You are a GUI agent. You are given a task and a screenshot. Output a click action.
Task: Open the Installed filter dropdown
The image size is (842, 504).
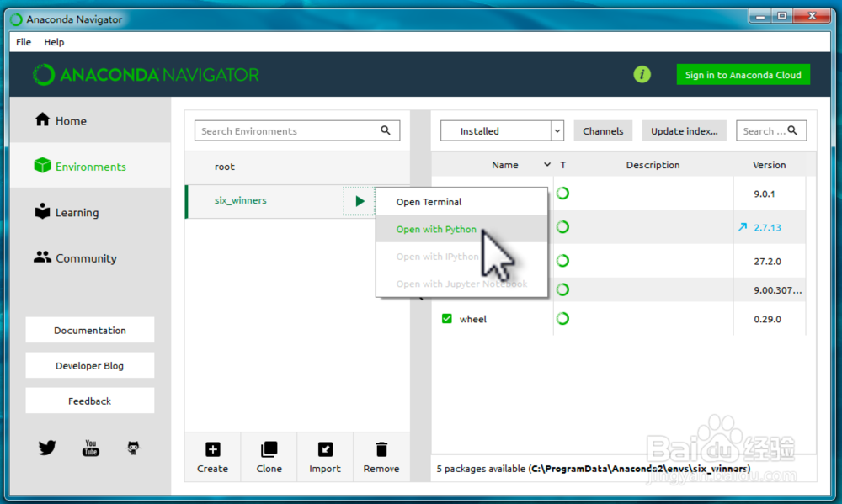[x=502, y=131]
